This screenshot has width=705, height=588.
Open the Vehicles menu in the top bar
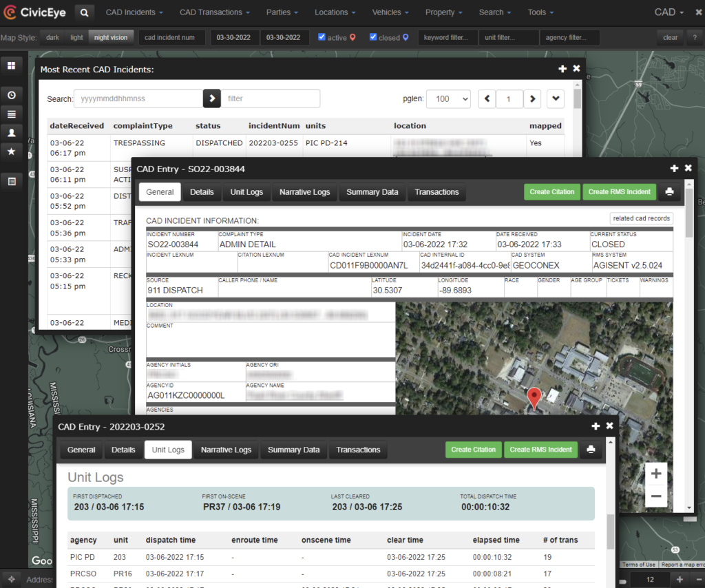coord(390,12)
